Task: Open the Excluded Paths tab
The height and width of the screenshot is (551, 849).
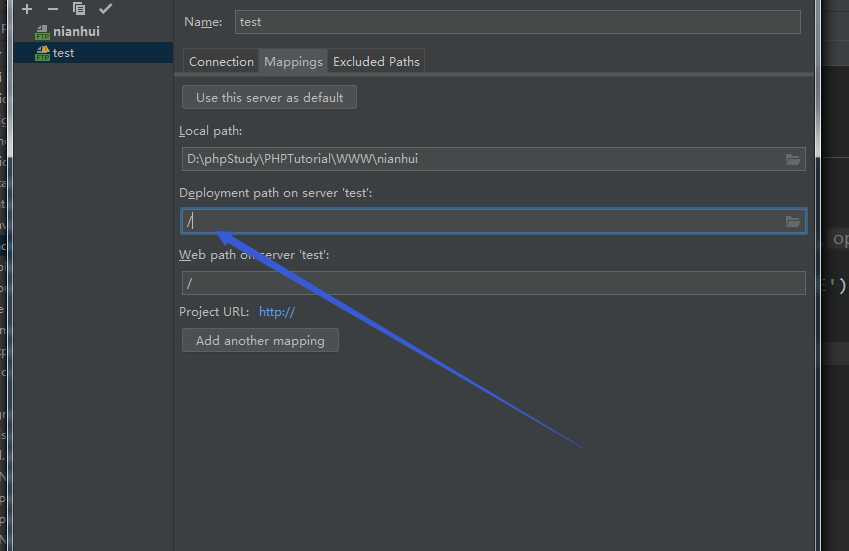Action: tap(376, 62)
